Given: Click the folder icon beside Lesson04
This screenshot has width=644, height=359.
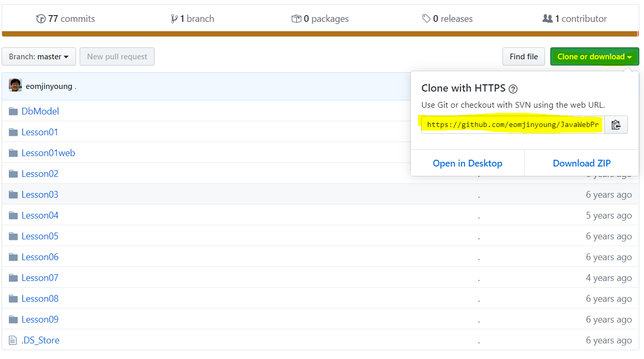Looking at the screenshot, I should tap(14, 215).
